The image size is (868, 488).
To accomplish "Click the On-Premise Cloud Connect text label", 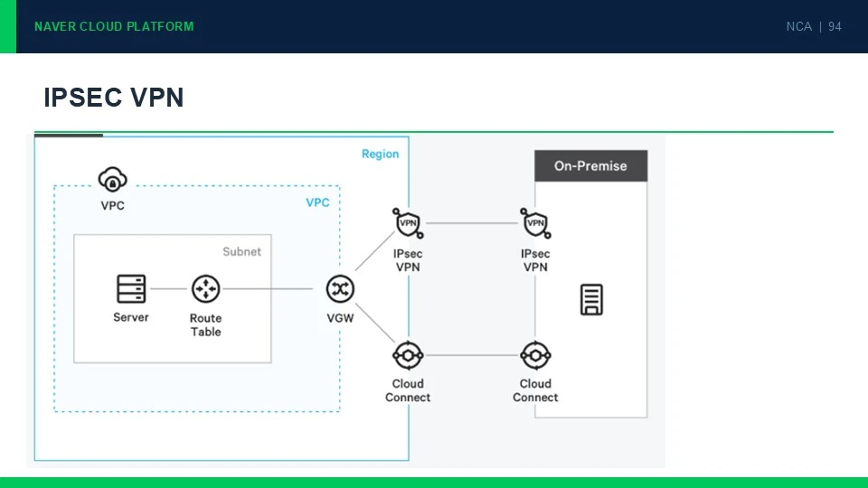I will tap(535, 390).
